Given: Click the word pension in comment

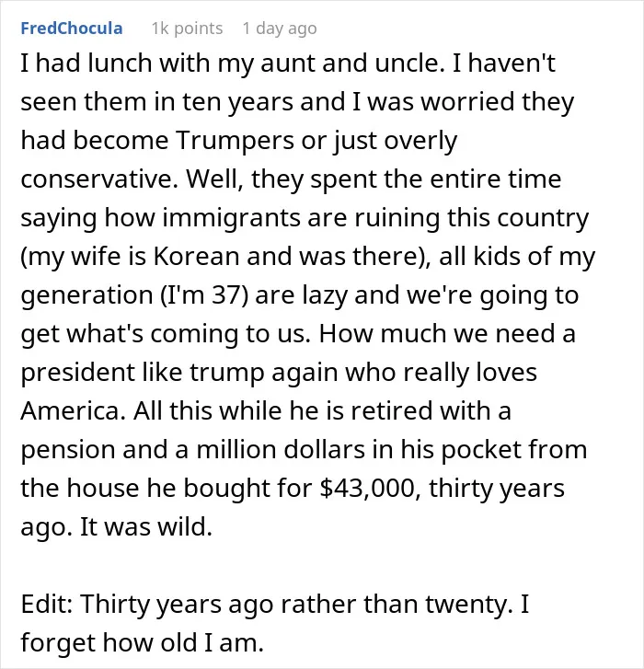Looking at the screenshot, I should point(68,450).
